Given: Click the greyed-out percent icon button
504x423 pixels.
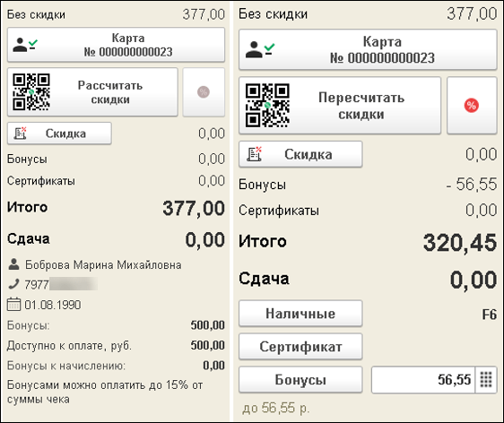Looking at the screenshot, I should point(204,92).
